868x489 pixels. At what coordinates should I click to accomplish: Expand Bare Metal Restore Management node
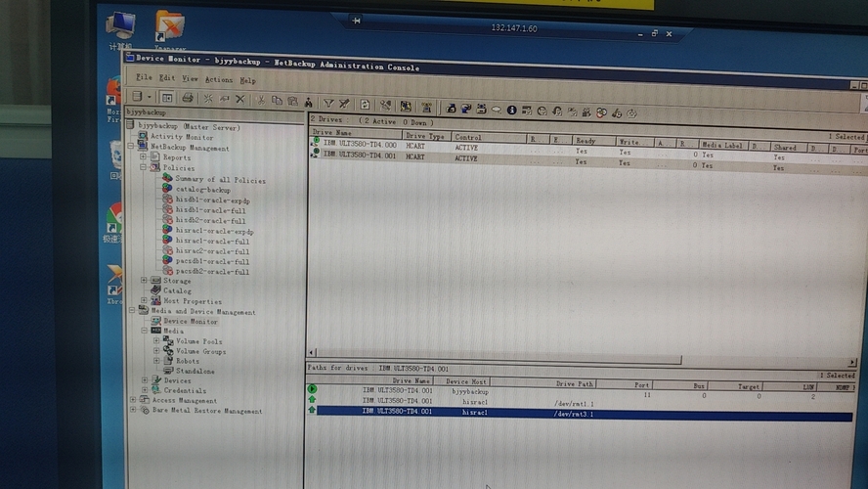[133, 410]
